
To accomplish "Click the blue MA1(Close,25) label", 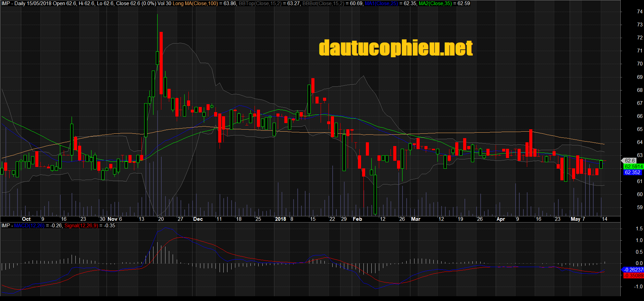I will pyautogui.click(x=381, y=3).
